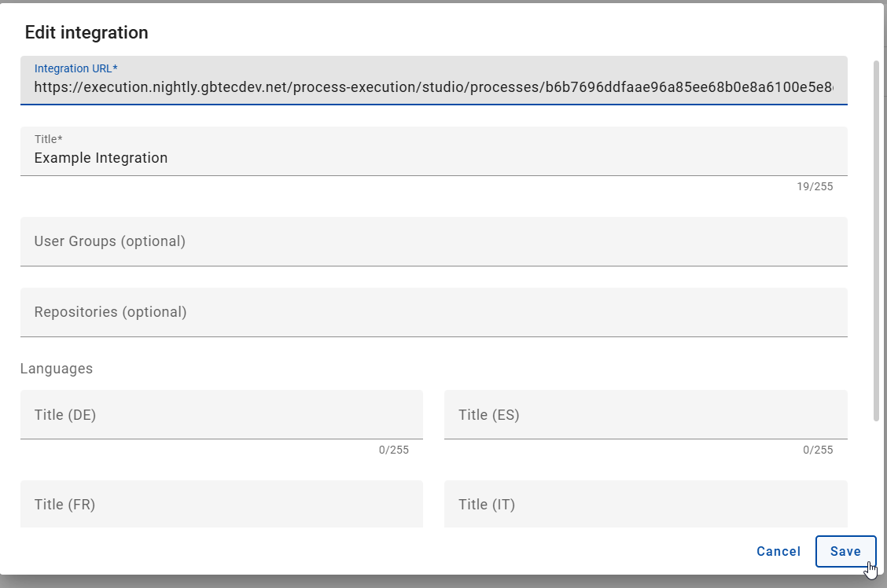Select the URL text starting with https://execution.nightly
Viewport: 887px width, 588px height.
click(x=432, y=88)
